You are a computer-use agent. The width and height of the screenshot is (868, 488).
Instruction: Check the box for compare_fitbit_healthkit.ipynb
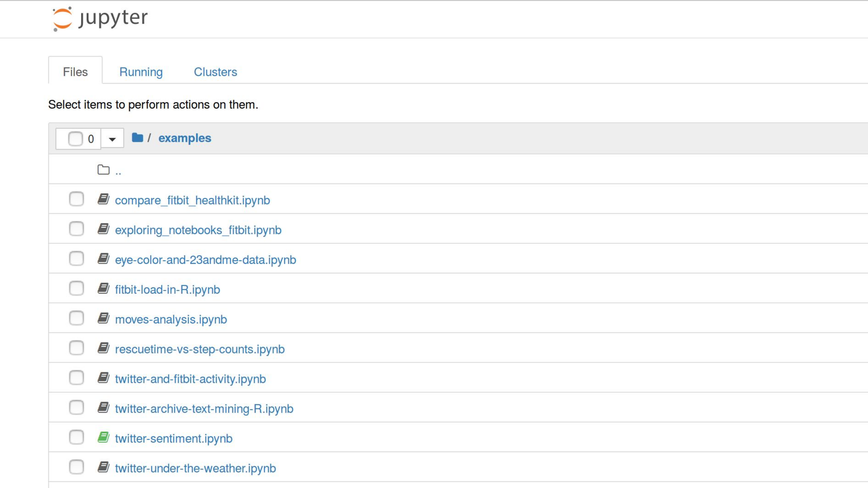(x=76, y=199)
